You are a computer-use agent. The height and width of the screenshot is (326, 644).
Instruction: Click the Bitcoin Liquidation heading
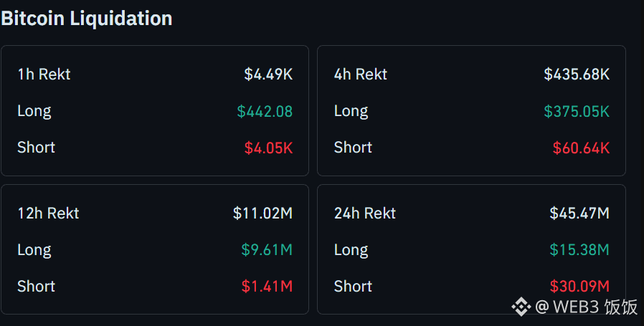click(87, 19)
